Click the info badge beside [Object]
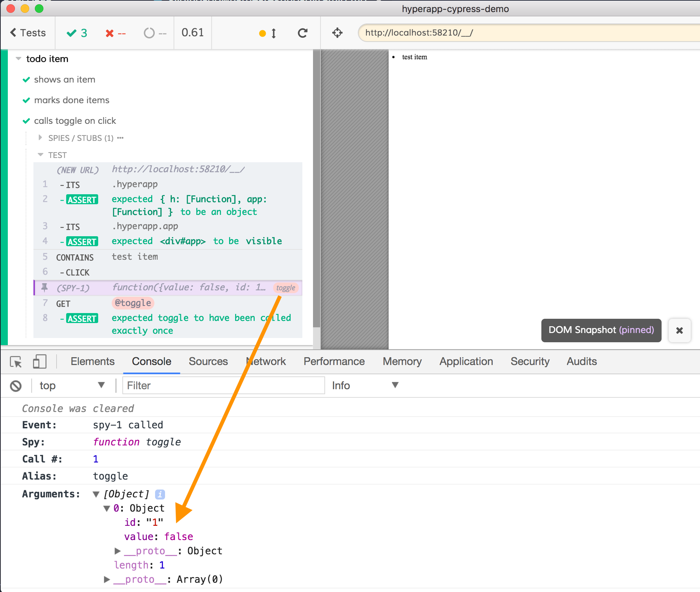 tap(160, 494)
